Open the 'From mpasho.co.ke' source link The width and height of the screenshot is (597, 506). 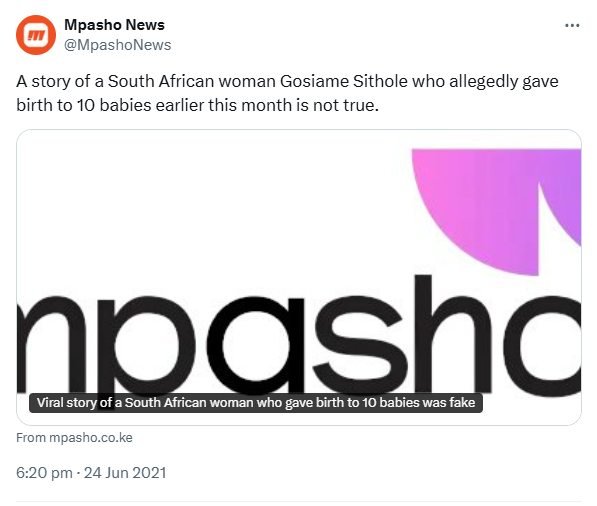point(74,437)
